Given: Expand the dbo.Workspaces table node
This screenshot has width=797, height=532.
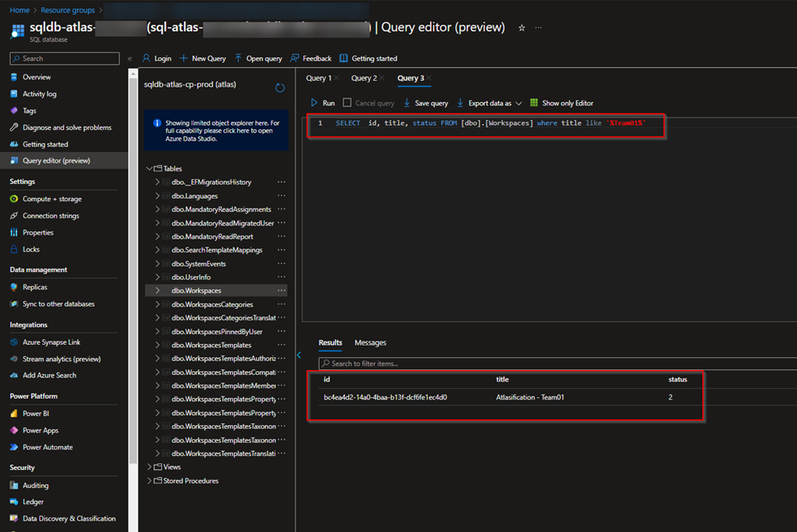Looking at the screenshot, I should click(157, 291).
